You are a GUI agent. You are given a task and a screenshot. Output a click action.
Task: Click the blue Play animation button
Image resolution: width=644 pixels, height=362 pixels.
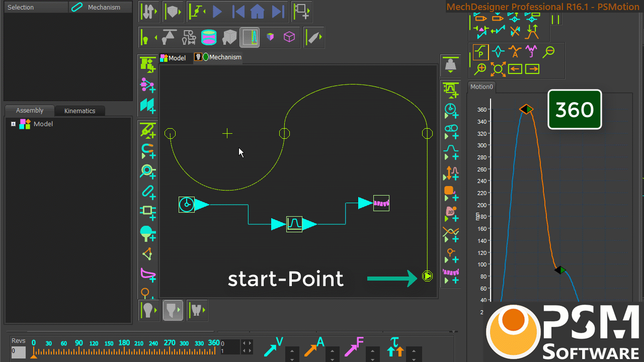[x=217, y=12]
